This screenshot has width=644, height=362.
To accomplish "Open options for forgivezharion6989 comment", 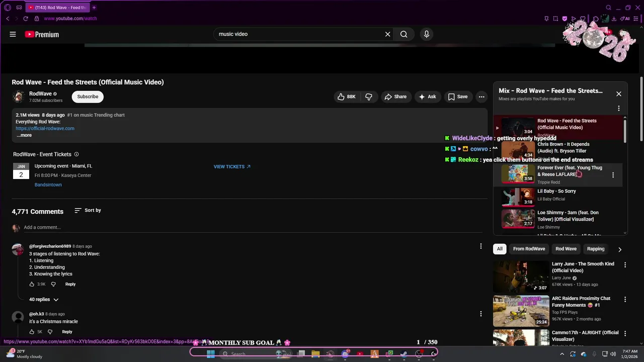I will (x=480, y=246).
